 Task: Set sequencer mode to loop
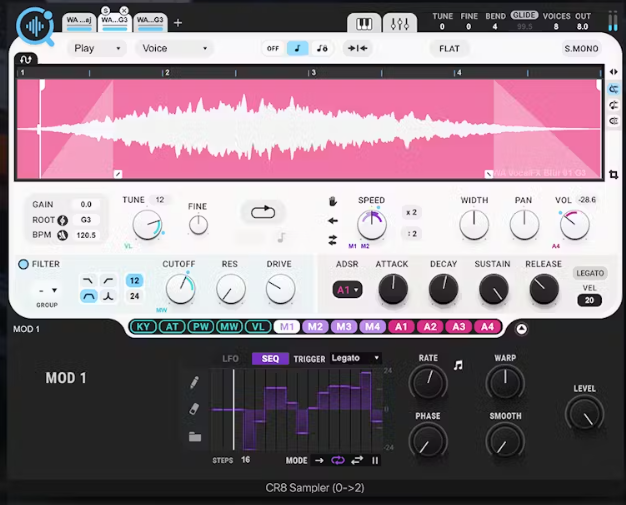pos(338,461)
